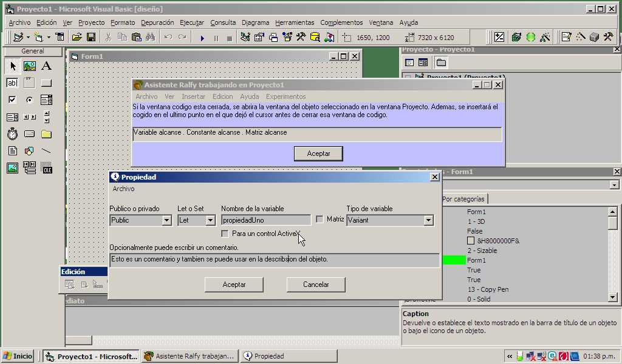Choose the ListBox control tool
The height and width of the screenshot is (364, 622).
pos(13,117)
